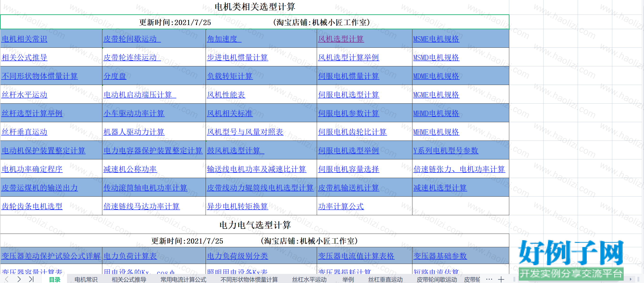Switch to the 皮带轮间歇运动 sheet tab
This screenshot has width=644, height=283.
437,279
